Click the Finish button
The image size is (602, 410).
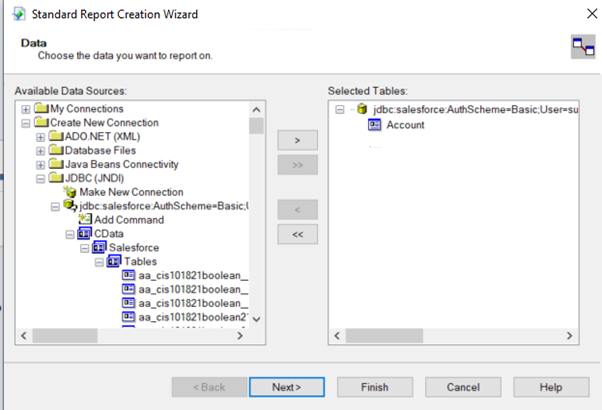374,386
